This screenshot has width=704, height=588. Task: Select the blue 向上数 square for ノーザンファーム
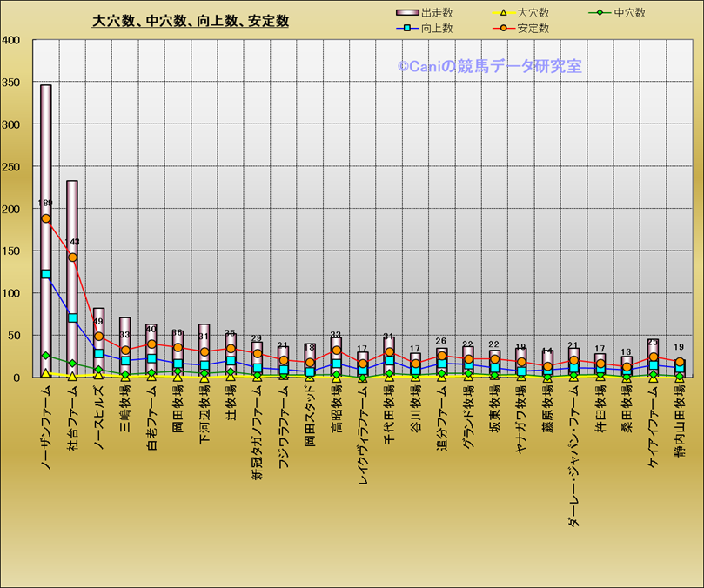click(x=46, y=274)
